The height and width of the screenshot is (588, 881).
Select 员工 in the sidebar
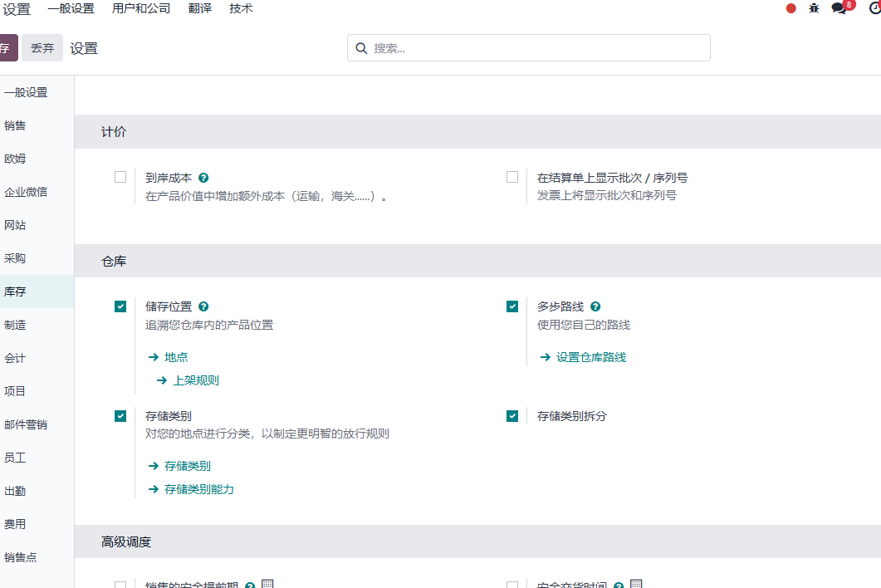point(37,458)
